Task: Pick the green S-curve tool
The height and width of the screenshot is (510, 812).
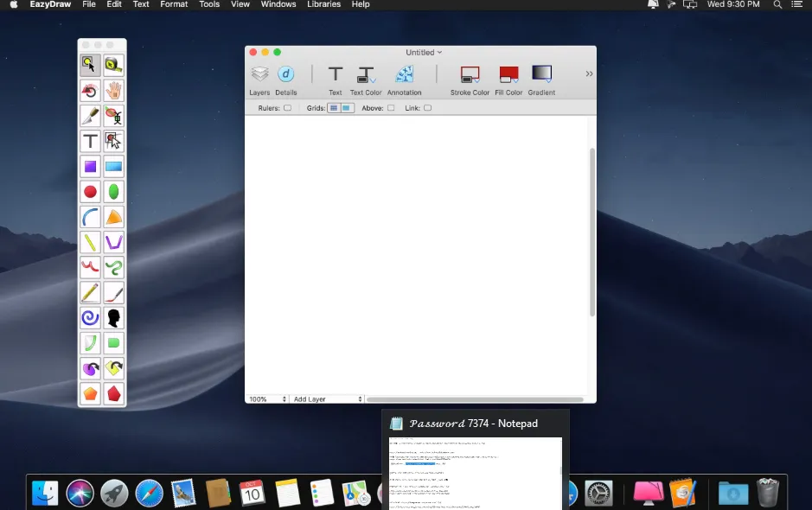Action: pos(113,268)
